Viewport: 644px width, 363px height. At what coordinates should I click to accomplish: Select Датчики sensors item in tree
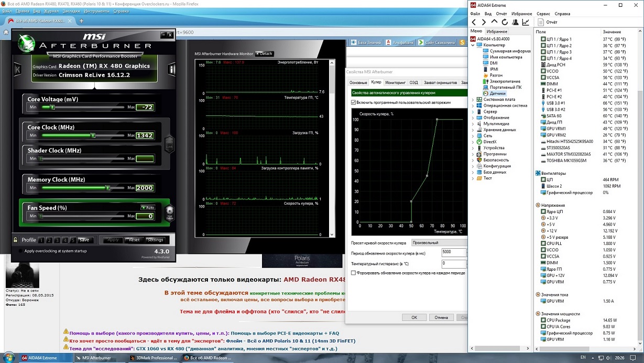494,93
